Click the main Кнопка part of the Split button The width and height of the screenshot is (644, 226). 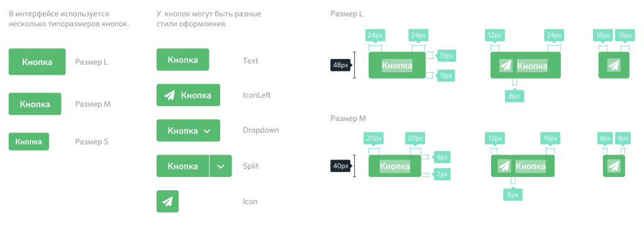coord(183,166)
